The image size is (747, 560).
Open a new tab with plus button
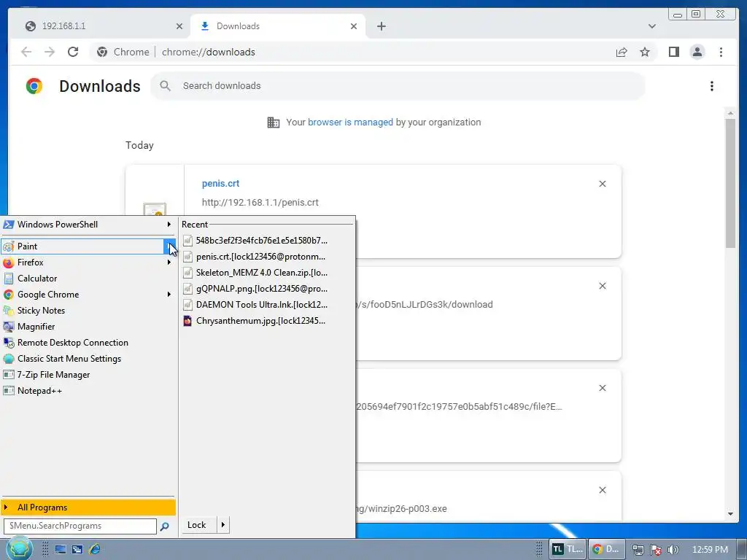381,26
